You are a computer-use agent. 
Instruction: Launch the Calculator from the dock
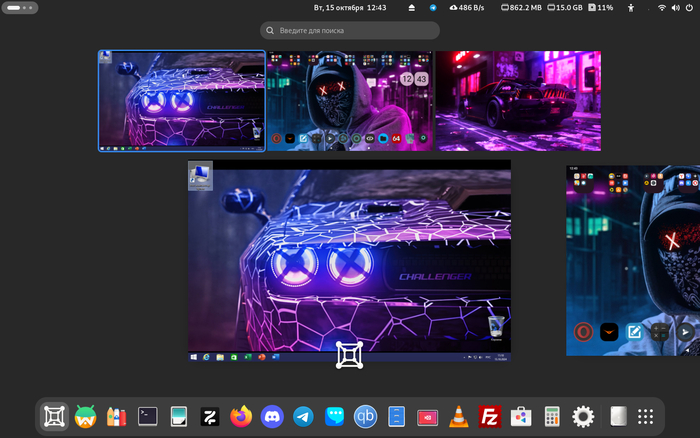552,417
